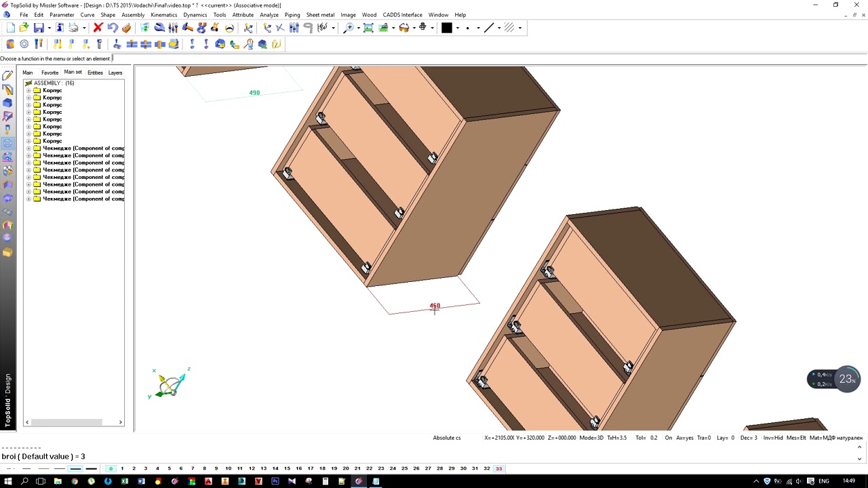The height and width of the screenshot is (488, 868).
Task: Open the dropdown beside the glasses render icon
Action: [x=414, y=28]
